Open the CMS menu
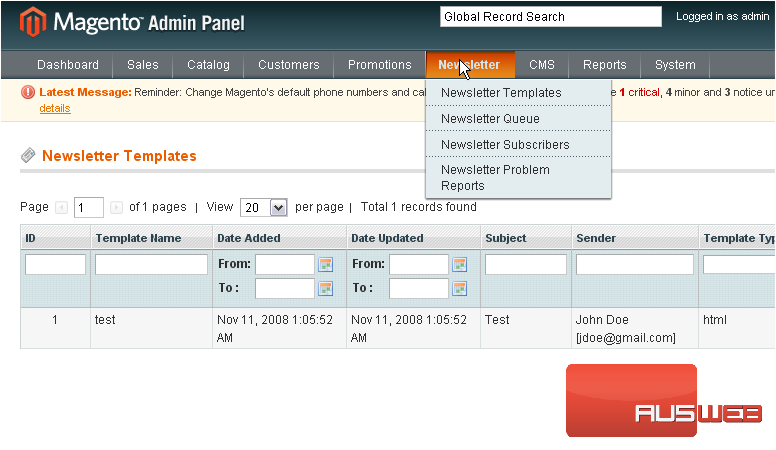 click(x=542, y=65)
